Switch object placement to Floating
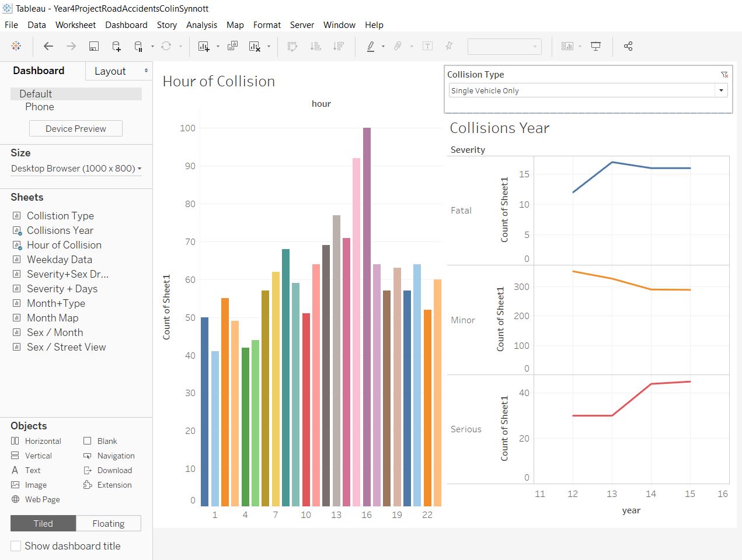The image size is (742, 560). (x=109, y=523)
